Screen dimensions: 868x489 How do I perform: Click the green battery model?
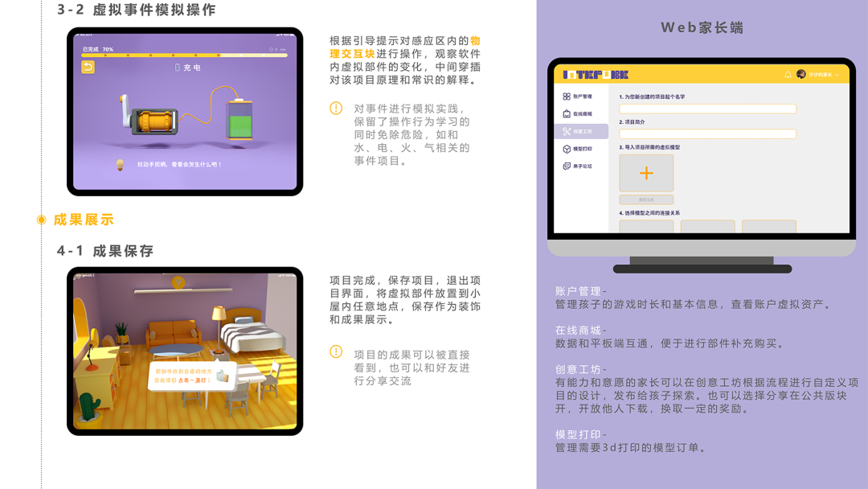[240, 120]
